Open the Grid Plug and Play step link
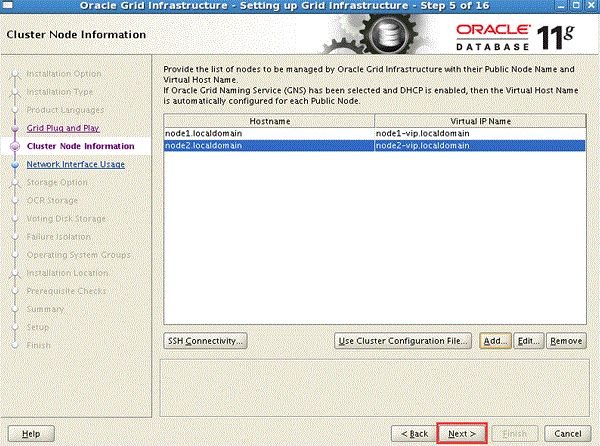 coord(63,128)
